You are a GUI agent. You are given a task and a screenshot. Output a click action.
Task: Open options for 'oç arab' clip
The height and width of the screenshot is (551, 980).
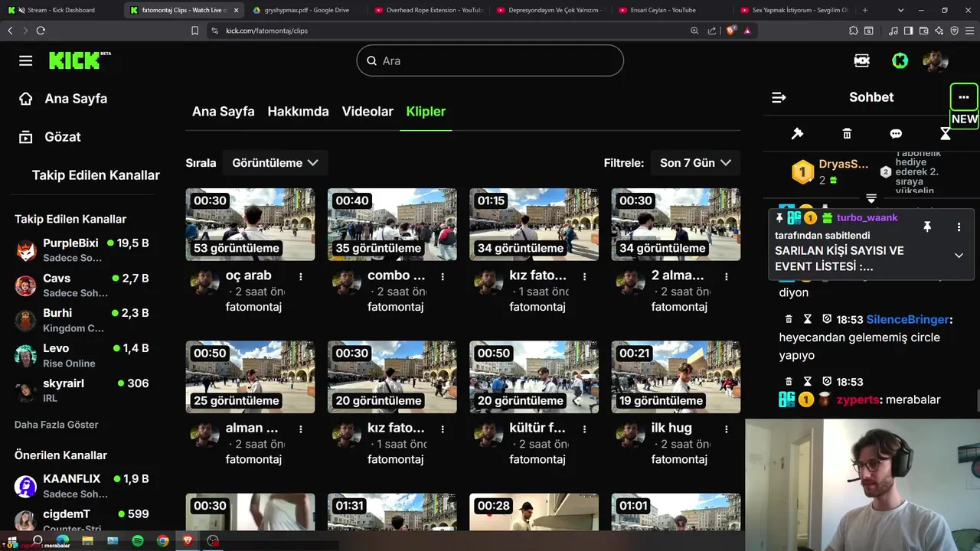coord(301,276)
